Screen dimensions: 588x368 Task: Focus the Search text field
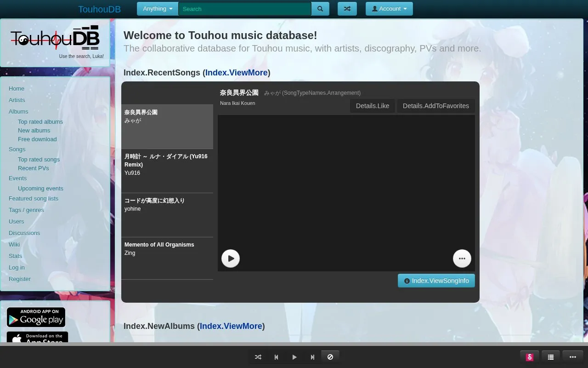245,9
